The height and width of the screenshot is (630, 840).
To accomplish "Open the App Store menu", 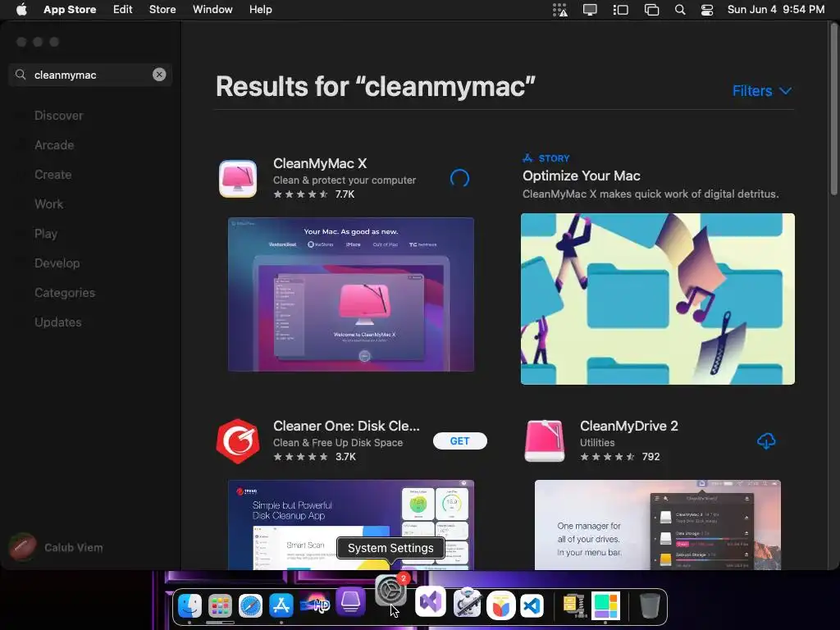I will [70, 10].
